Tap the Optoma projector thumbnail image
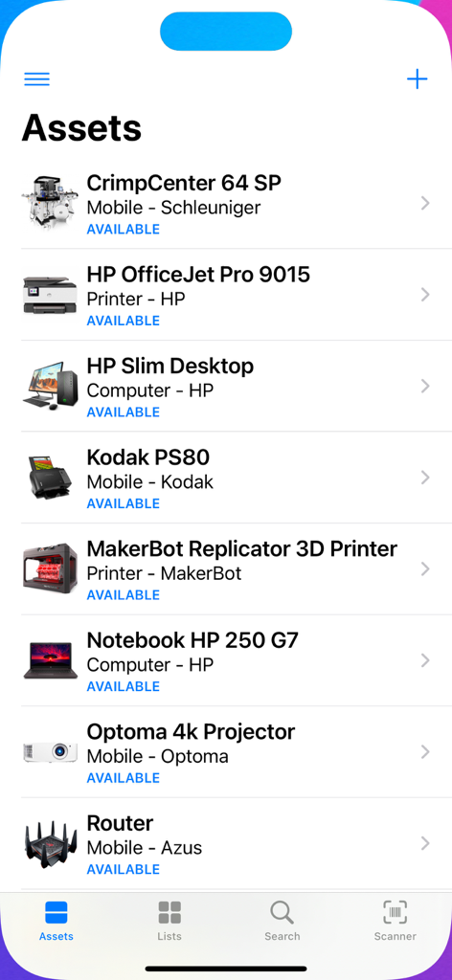 pos(50,752)
